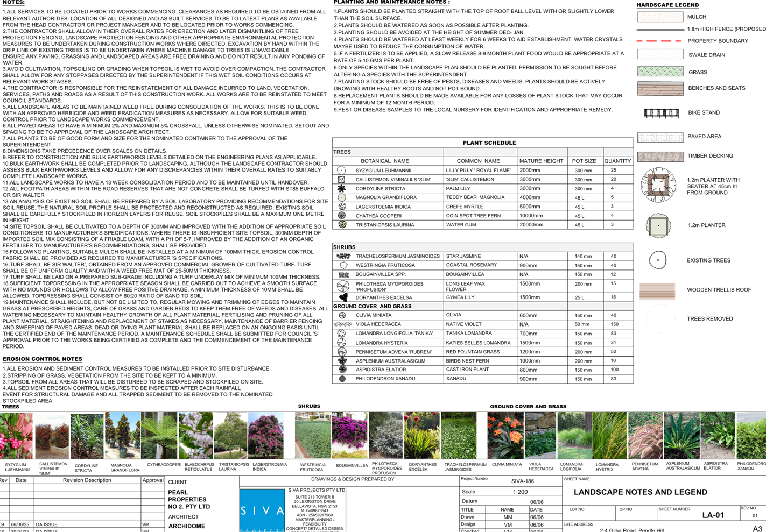Click the Paved Area pattern symbol
The width and height of the screenshot is (766, 532).
click(660, 137)
